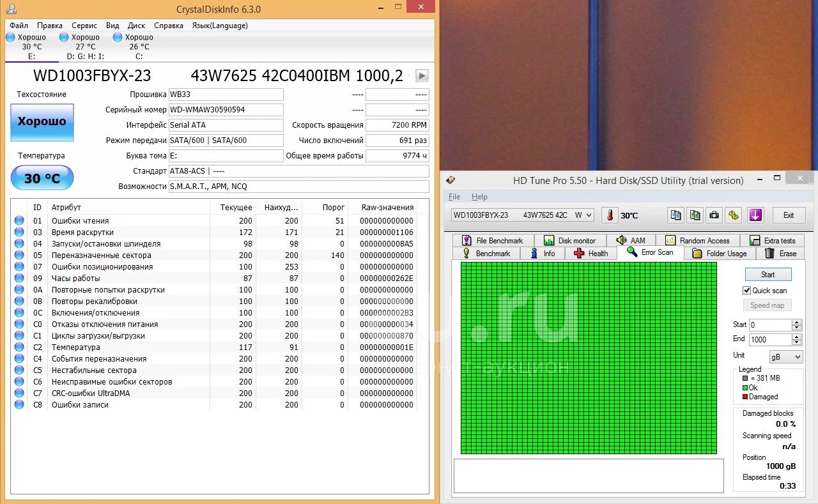
Task: Click the 30 °C temperature button in CrystalDiskInfo
Action: [x=42, y=178]
